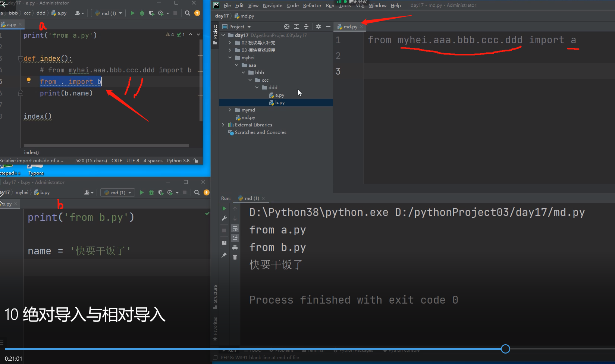Toggle the Structure tool window sidebar tab
This screenshot has height=364, width=615.
pyautogui.click(x=215, y=297)
